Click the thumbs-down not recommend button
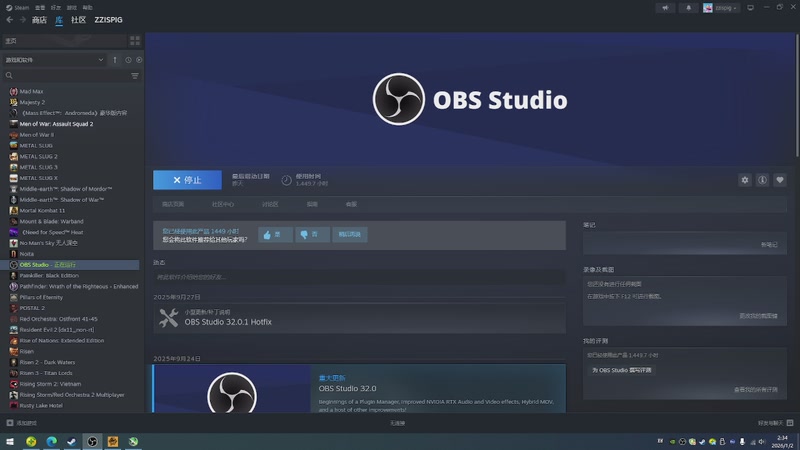This screenshot has width=800, height=450. point(312,234)
